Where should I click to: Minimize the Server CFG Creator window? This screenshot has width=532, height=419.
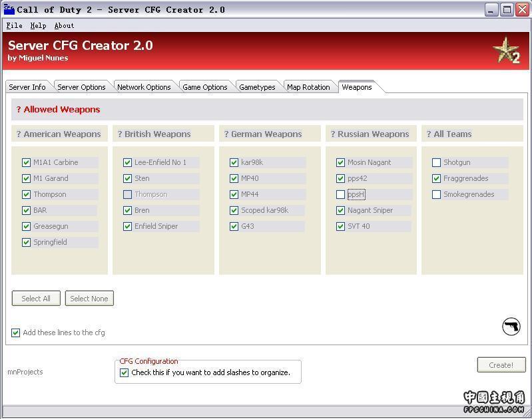491,10
